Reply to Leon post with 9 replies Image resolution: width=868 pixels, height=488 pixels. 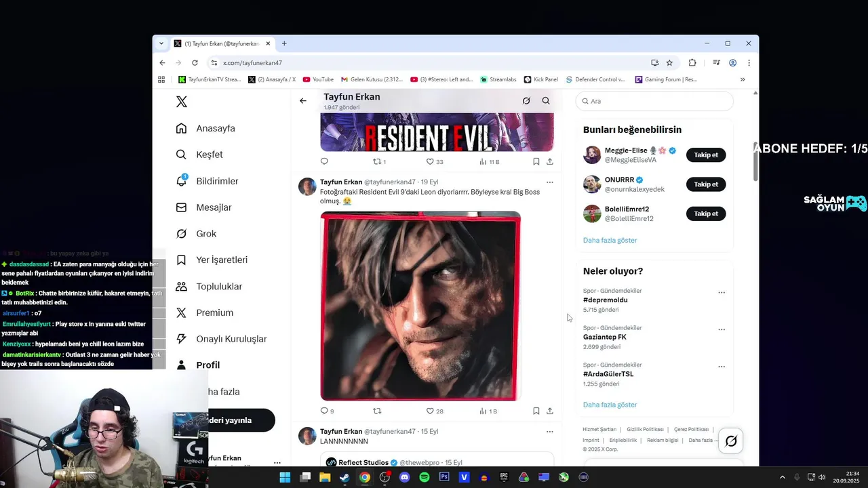pyautogui.click(x=327, y=411)
